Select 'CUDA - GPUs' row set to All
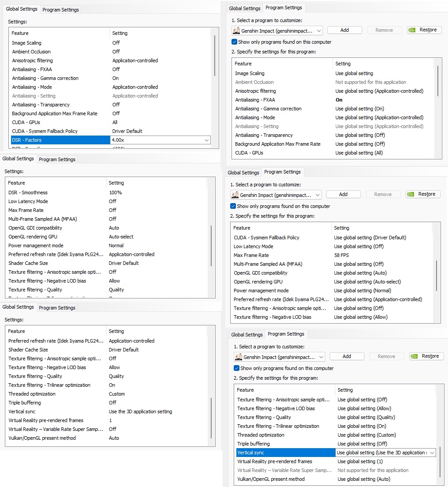Image resolution: width=448 pixels, height=487 pixels. (x=111, y=122)
